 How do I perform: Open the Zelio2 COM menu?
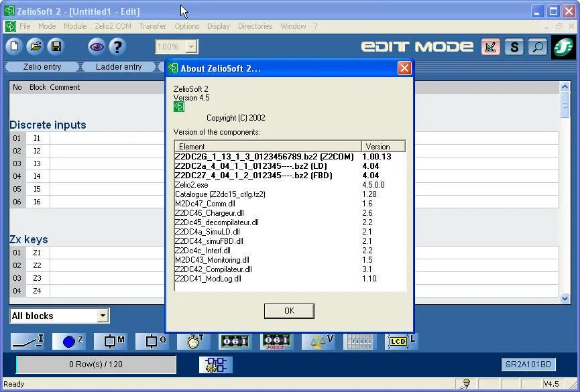113,26
